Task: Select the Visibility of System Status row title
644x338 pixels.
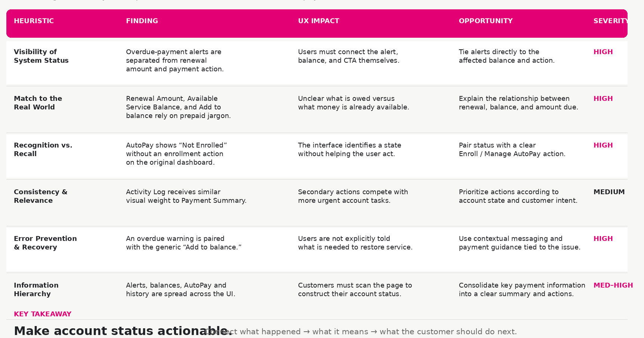Action: [x=41, y=56]
